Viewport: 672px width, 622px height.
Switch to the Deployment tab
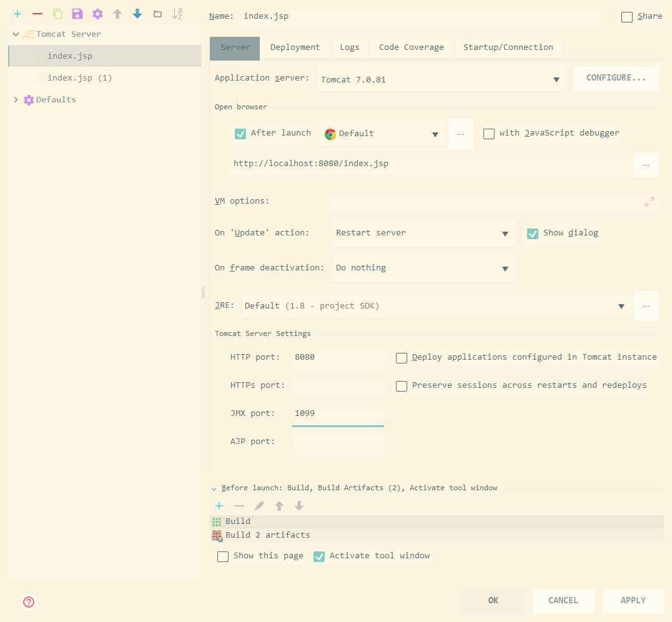(x=295, y=47)
